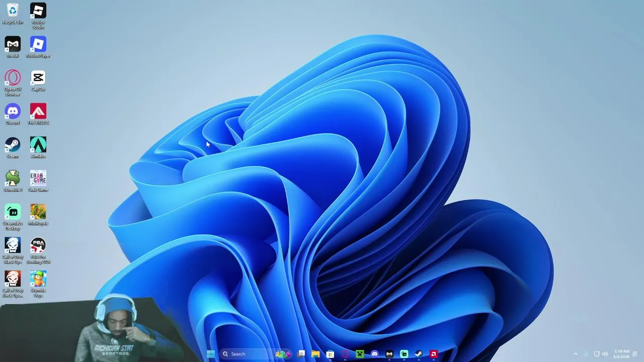Open the Recycle Bin desktop icon
Screen dimensions: 644x362
(x=13, y=14)
